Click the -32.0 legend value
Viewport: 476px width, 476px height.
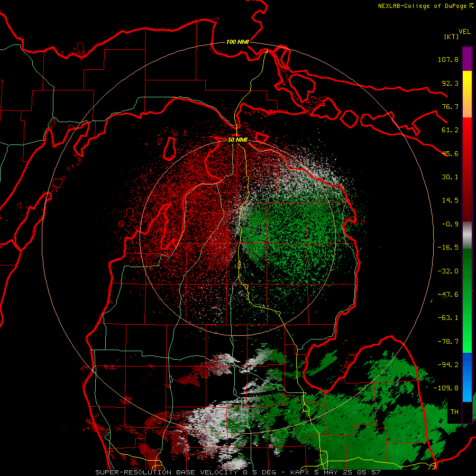tap(448, 271)
